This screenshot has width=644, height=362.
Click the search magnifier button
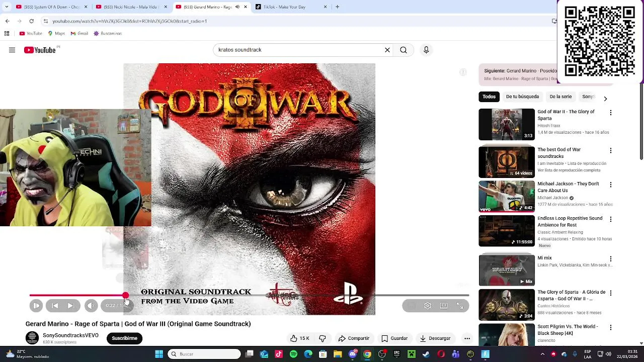click(x=404, y=50)
